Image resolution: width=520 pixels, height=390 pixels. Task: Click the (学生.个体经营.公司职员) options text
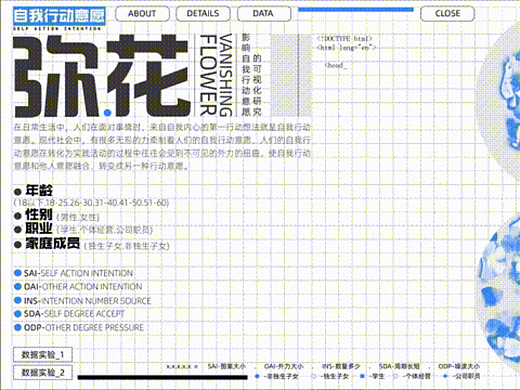pos(105,230)
